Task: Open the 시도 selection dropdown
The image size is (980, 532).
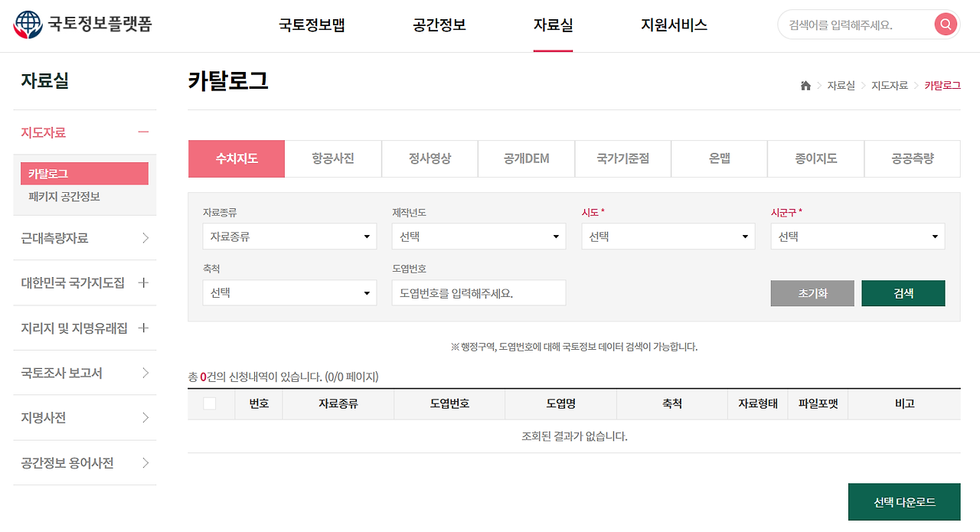Action: click(x=668, y=237)
